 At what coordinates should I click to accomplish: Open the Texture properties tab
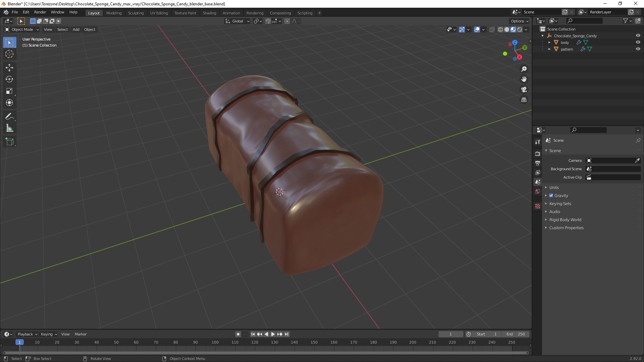tap(538, 206)
